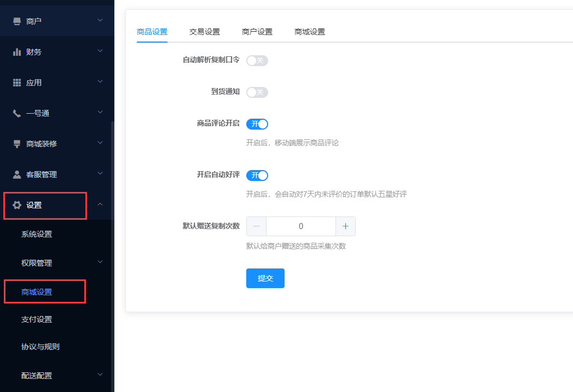Enable the 自动解析复制口令 switch
Viewport: 573px width, 392px height.
coord(257,60)
